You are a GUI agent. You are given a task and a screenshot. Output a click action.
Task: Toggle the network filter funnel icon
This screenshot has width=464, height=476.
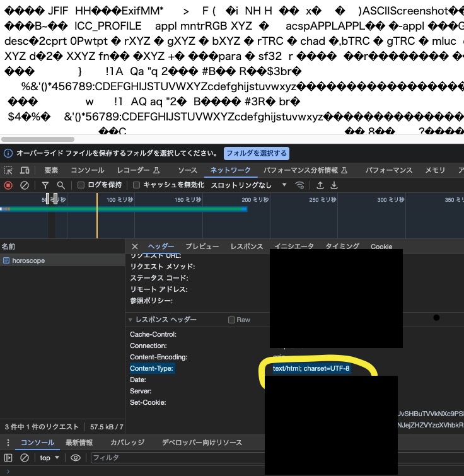[x=45, y=185]
